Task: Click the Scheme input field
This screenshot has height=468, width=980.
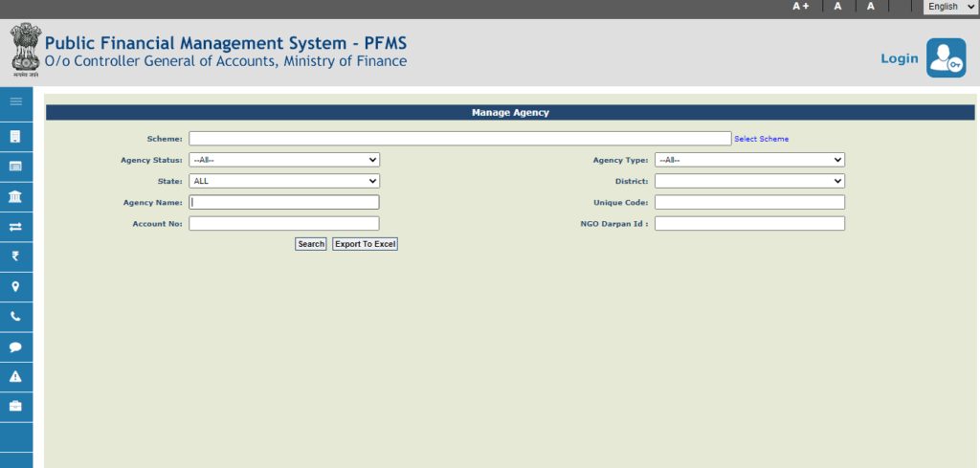Action: tap(460, 139)
